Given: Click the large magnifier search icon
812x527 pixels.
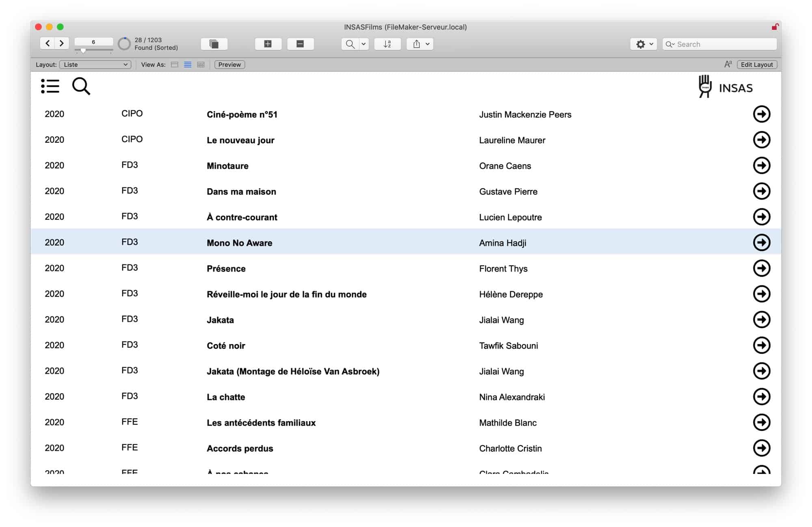Looking at the screenshot, I should click(x=81, y=86).
